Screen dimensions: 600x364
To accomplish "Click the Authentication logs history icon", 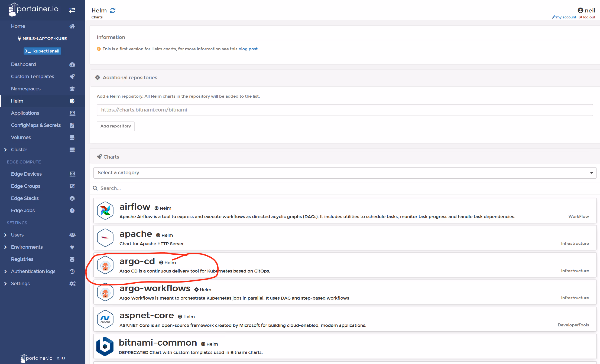I will 72,271.
